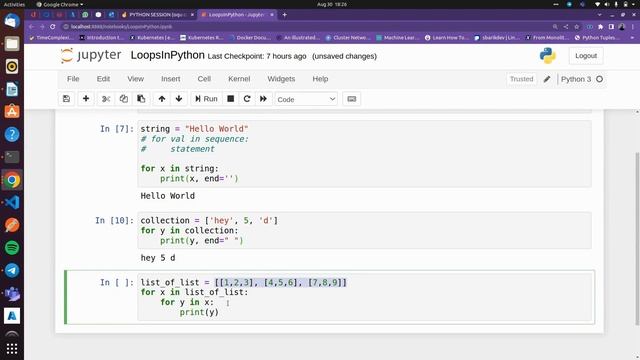Open the Widgets menu
The height and width of the screenshot is (360, 640).
(281, 79)
